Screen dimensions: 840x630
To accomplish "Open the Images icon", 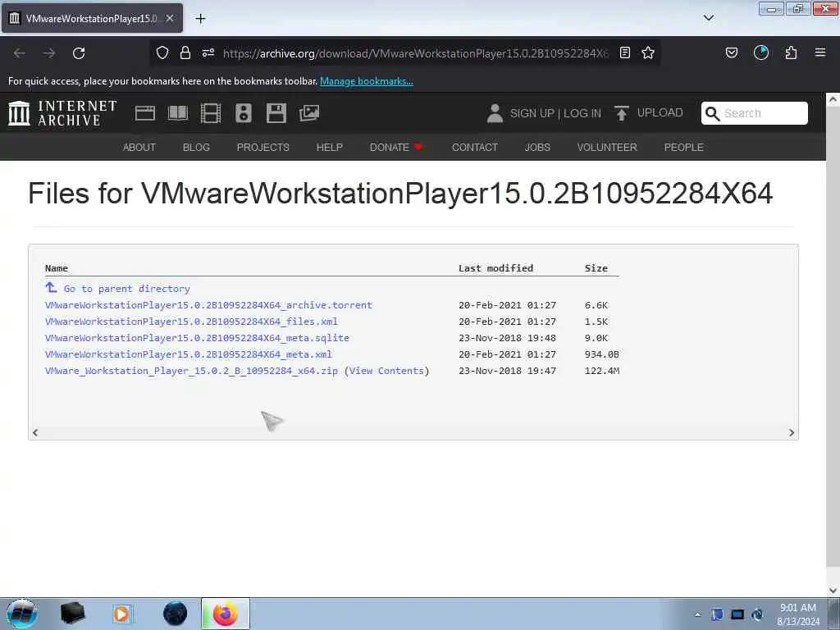I will pyautogui.click(x=309, y=113).
